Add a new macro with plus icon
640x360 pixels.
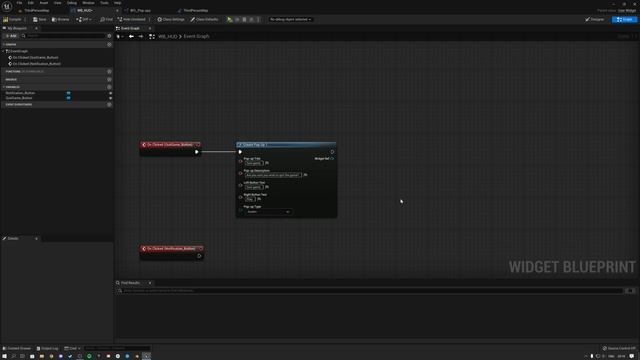(109, 80)
